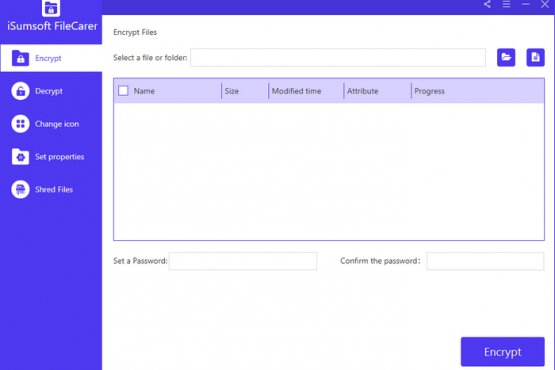Minimize the FileCarer window
This screenshot has height=370, width=555.
pos(526,4)
